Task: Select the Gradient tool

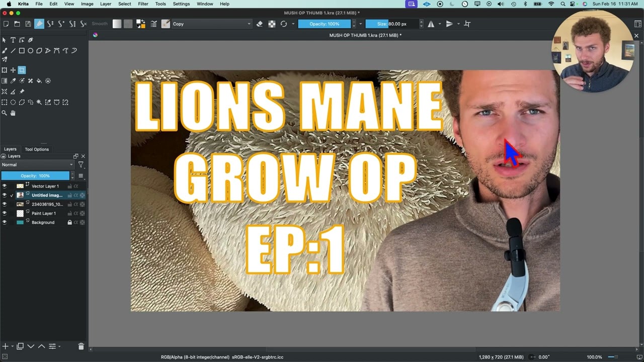Action: pos(5,80)
